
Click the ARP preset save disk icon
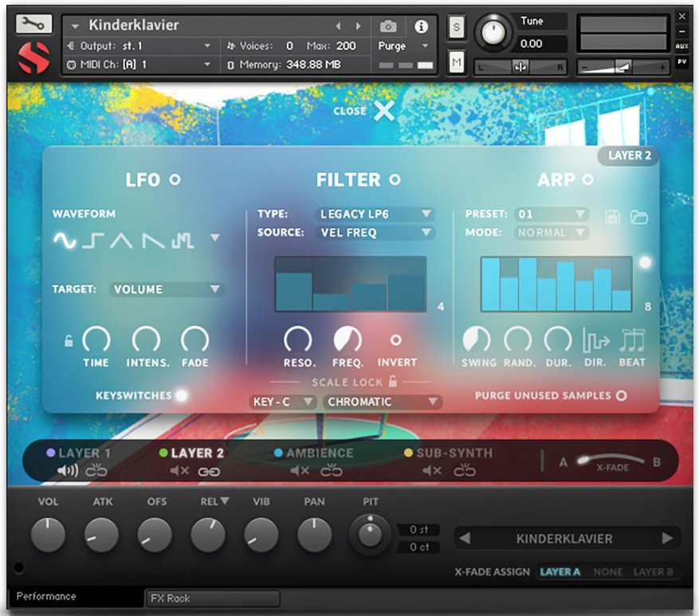pyautogui.click(x=614, y=217)
